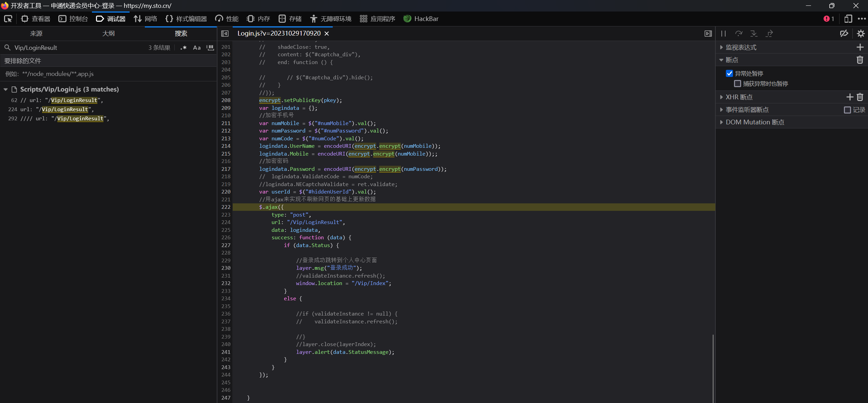Expand the DOM Mutation 断点 section
The height and width of the screenshot is (403, 868).
(721, 122)
